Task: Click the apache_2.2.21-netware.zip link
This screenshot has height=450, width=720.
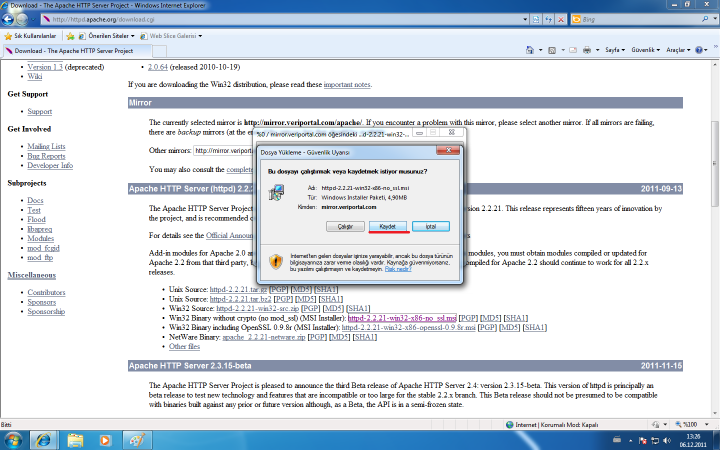Action: pyautogui.click(x=264, y=337)
